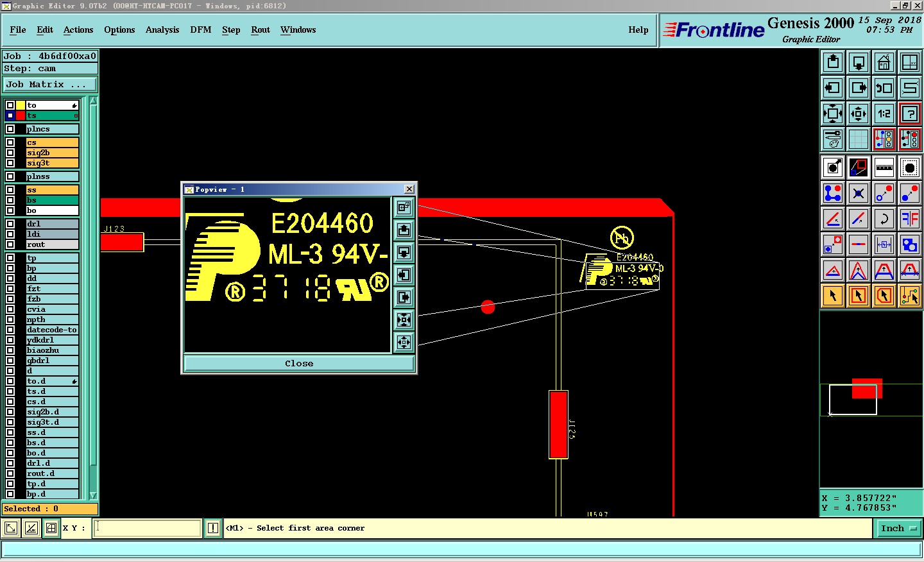Image resolution: width=924 pixels, height=562 pixels.
Task: Open the Actions menu
Action: coord(78,30)
